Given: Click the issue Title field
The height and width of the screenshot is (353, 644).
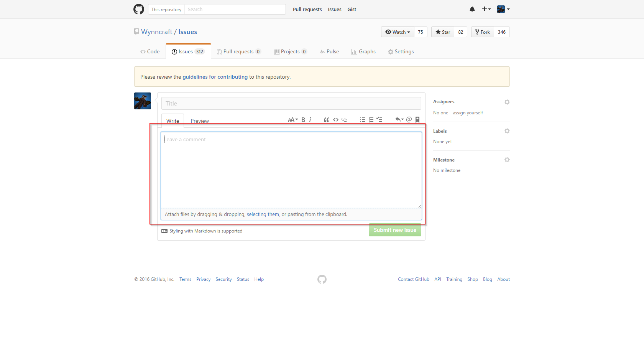Looking at the screenshot, I should point(291,103).
